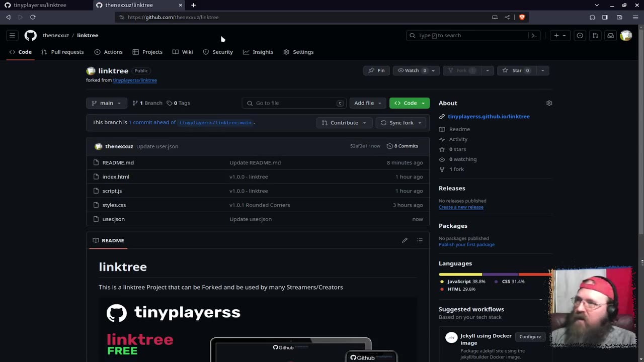Click the browser back arrow
644x362 pixels.
[x=8, y=17]
